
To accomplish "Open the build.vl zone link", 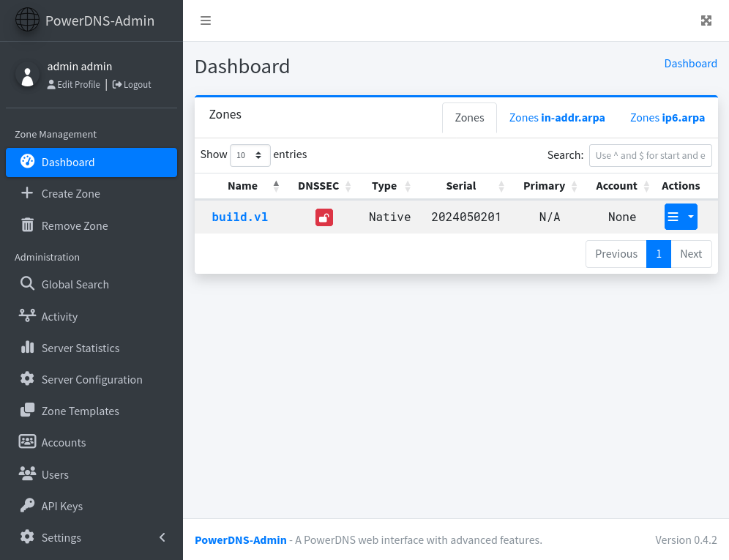I will [239, 217].
